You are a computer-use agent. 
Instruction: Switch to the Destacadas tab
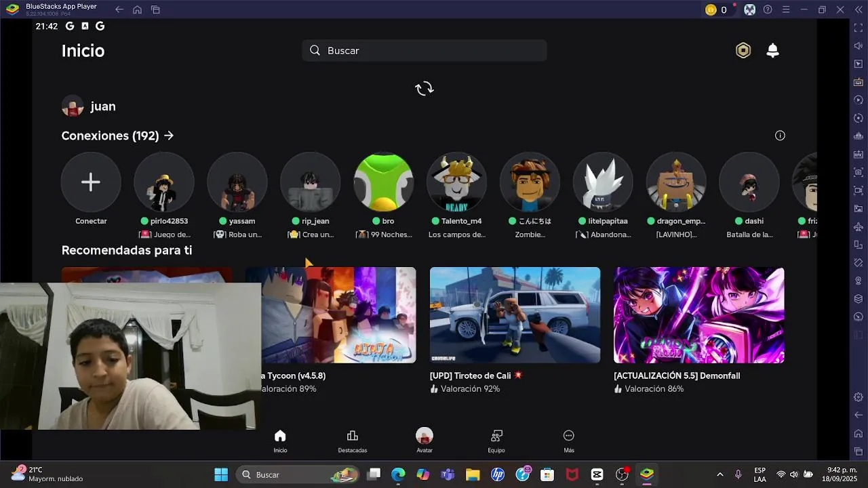[x=353, y=441]
